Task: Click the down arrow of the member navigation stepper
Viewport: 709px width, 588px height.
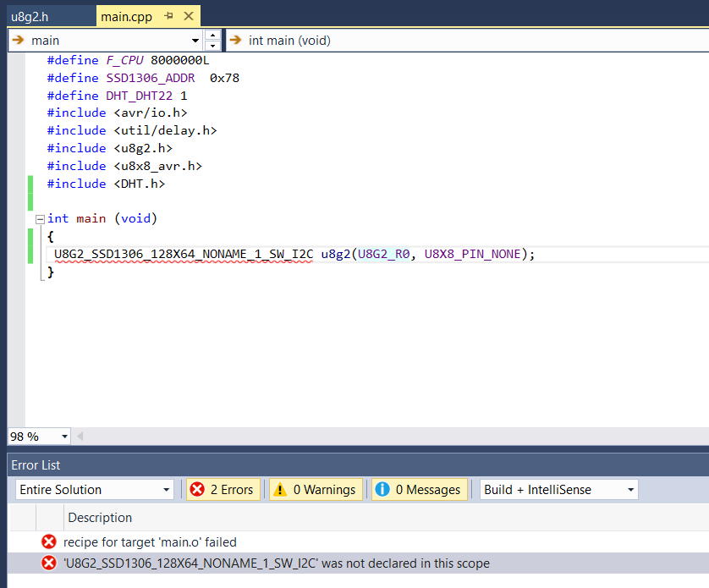Action: 212,45
